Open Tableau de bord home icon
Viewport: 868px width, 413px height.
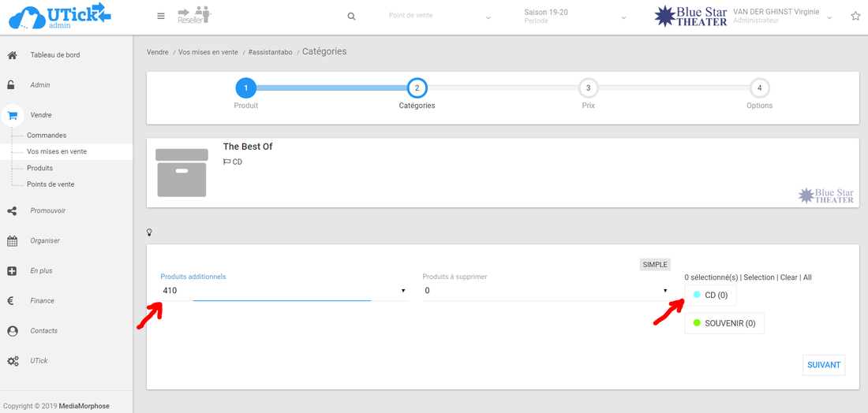(x=12, y=55)
